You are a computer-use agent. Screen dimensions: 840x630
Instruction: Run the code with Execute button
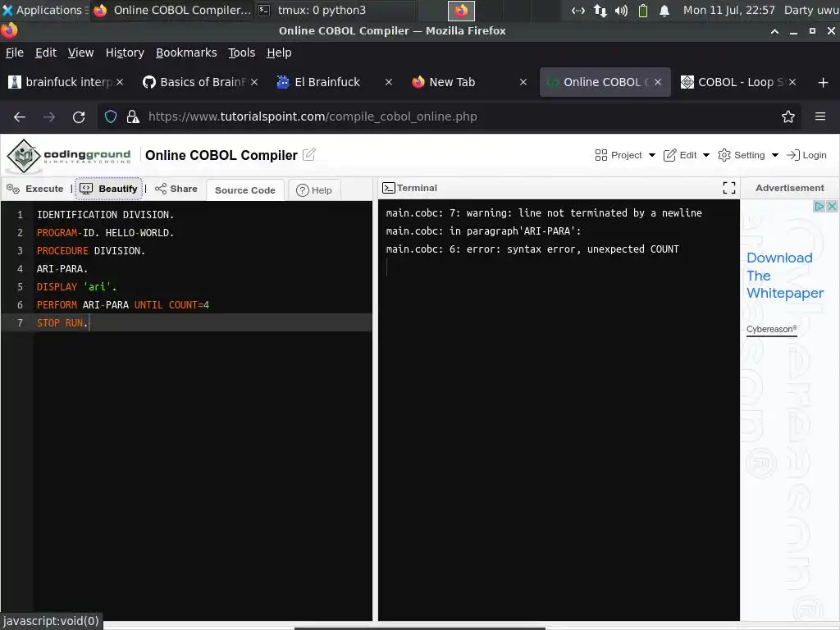coord(34,189)
